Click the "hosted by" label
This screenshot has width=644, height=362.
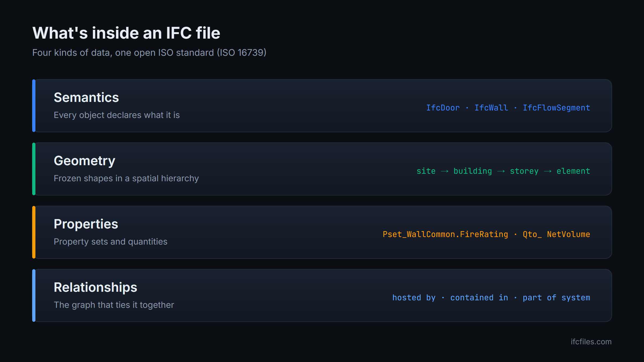(x=414, y=298)
